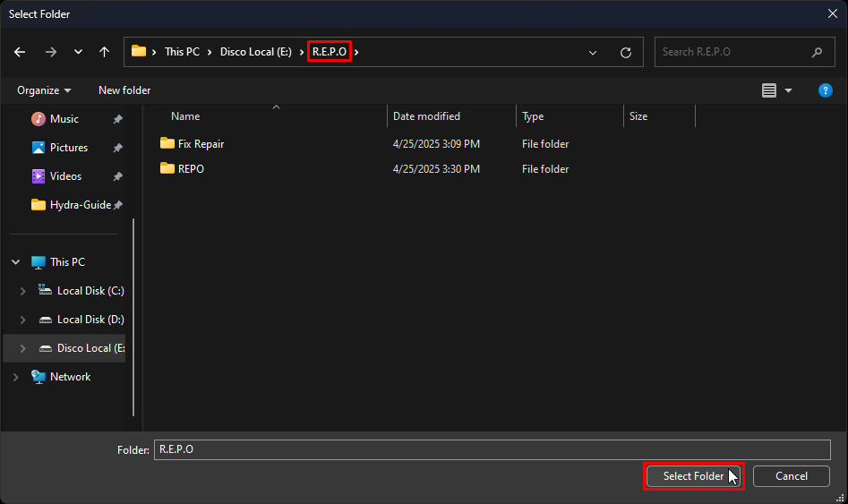
Task: Navigate to Disco Local (E:) breadcrumb
Action: point(256,52)
